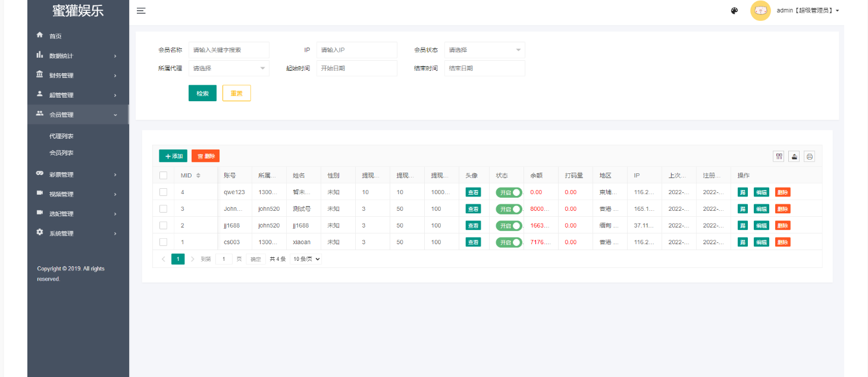
Task: Click the MID column sort arrows
Action: tap(198, 175)
